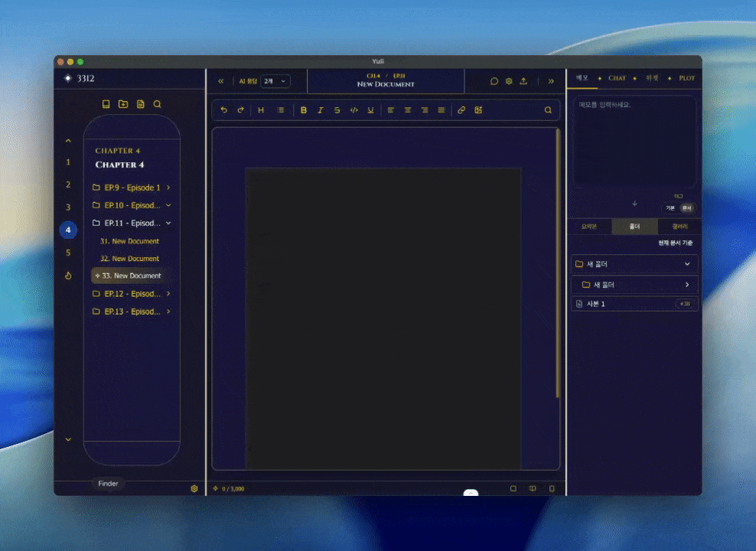Toggle strikethrough formatting
This screenshot has width=756, height=551.
pos(337,110)
